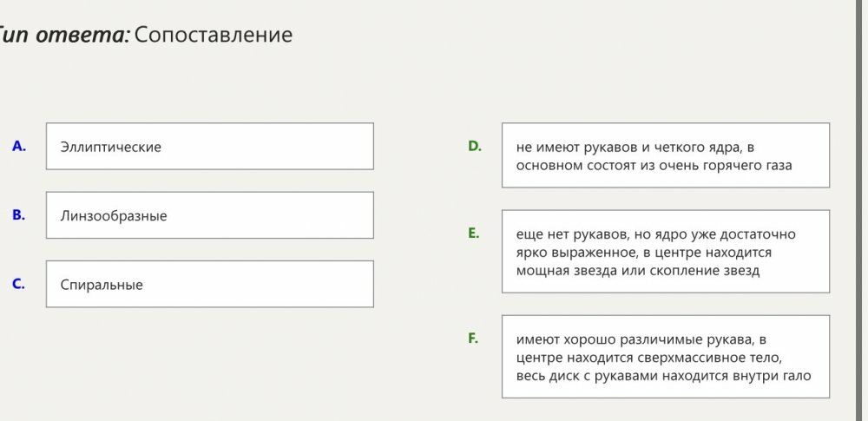Click the green letter D label
This screenshot has width=868, height=421.
coord(475,146)
